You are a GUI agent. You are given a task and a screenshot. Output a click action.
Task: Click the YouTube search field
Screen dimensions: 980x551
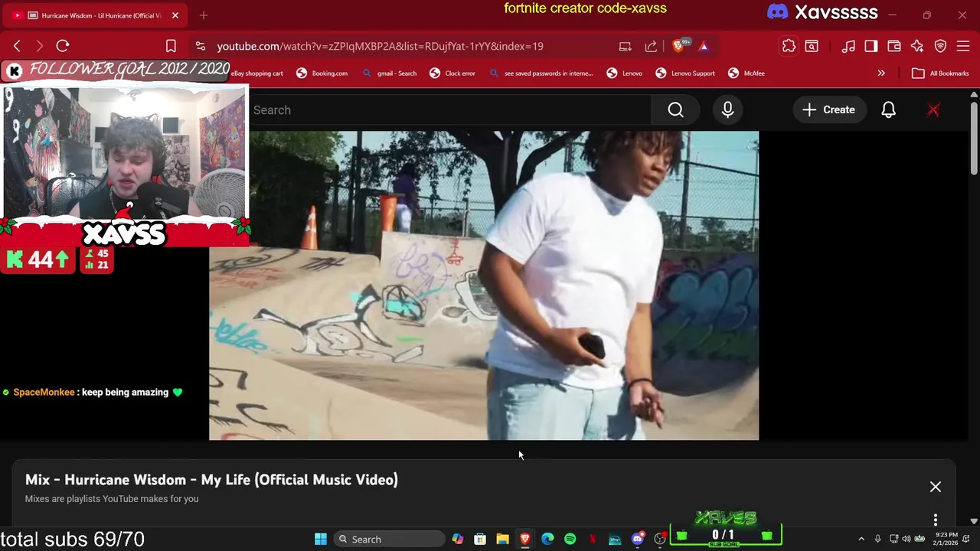452,110
